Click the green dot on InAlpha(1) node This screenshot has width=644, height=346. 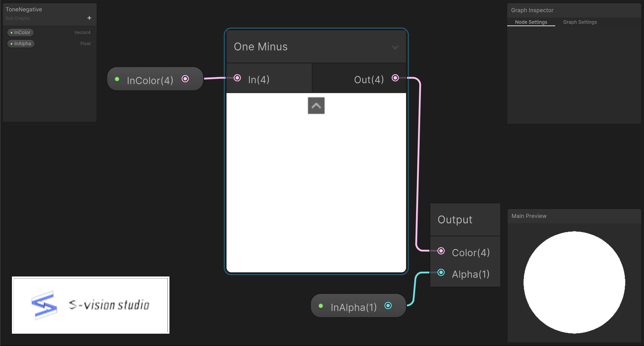[x=321, y=306]
